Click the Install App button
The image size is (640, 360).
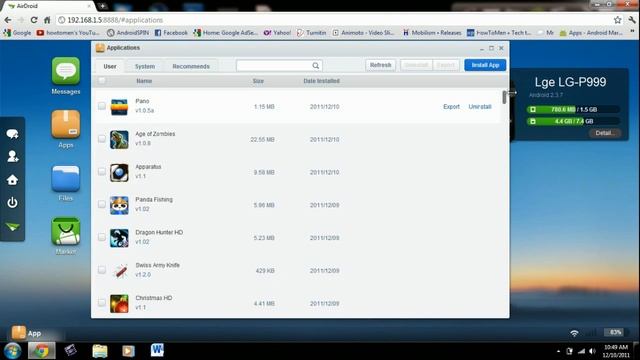click(x=485, y=65)
